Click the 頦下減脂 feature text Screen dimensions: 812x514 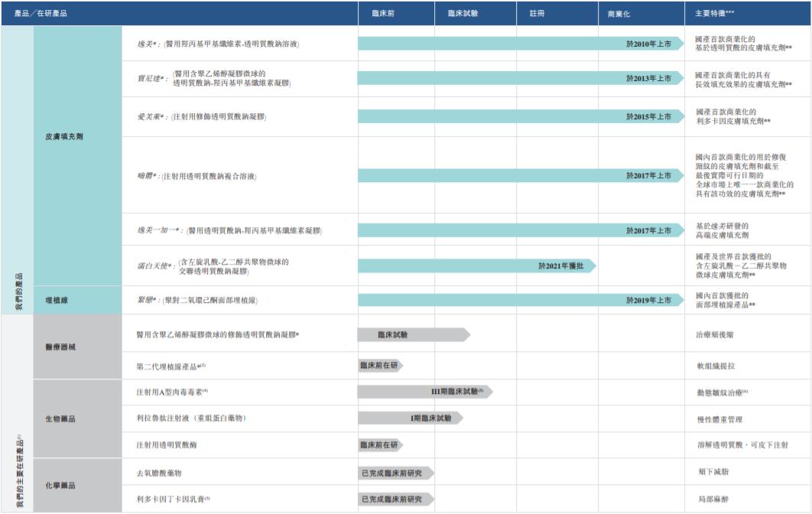pyautogui.click(x=713, y=472)
